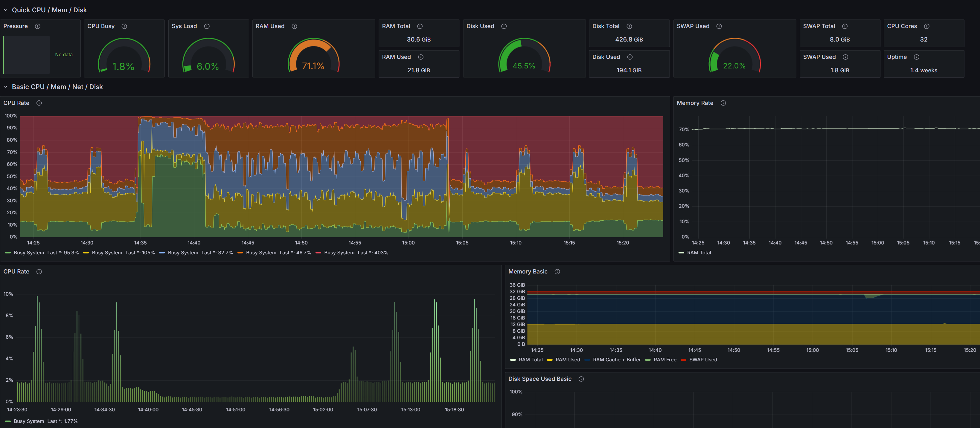Click the RAM Total legend label in Memory Rate
980x428 pixels.
pos(699,253)
